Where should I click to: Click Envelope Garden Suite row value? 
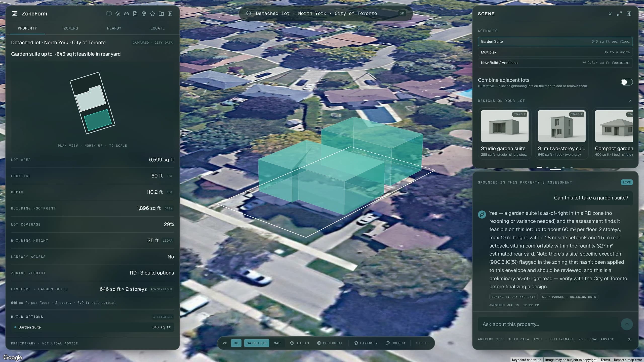[123, 289]
